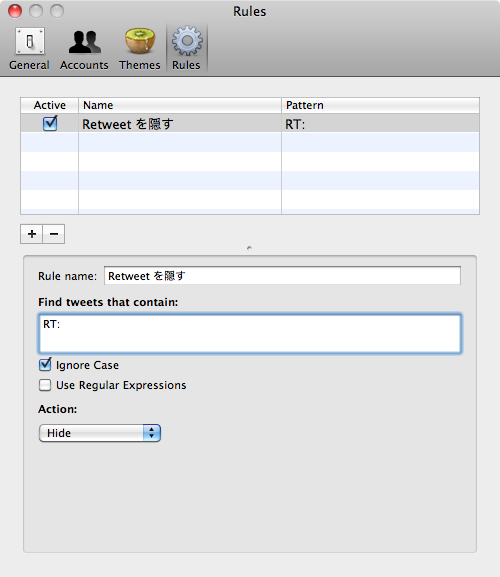Add a new rule with plus button
This screenshot has height=577, width=500.
click(x=32, y=234)
